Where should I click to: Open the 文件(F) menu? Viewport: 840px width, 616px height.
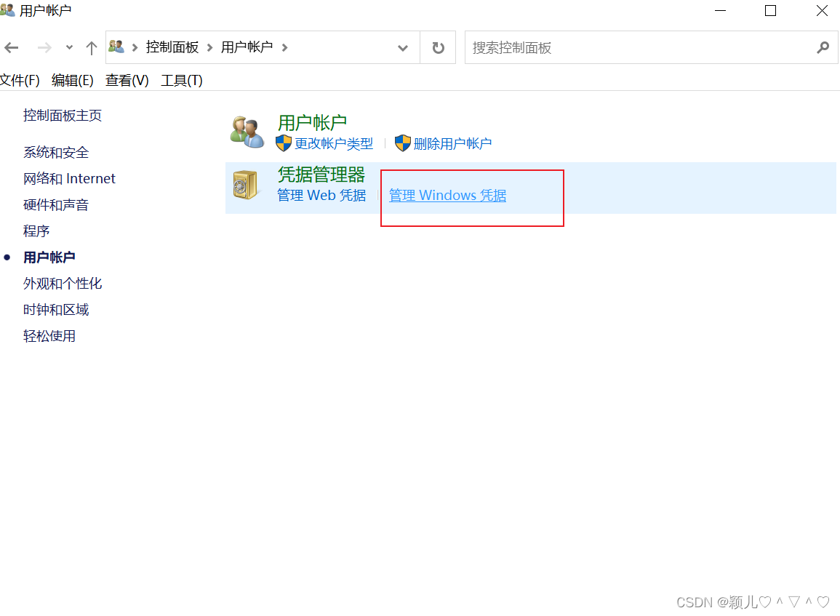point(21,80)
